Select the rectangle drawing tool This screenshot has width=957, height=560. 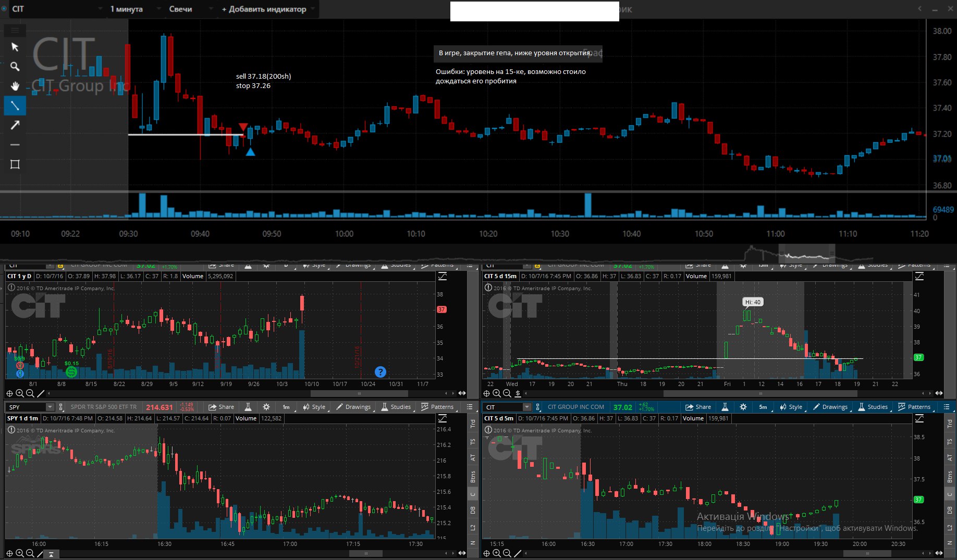tap(15, 165)
